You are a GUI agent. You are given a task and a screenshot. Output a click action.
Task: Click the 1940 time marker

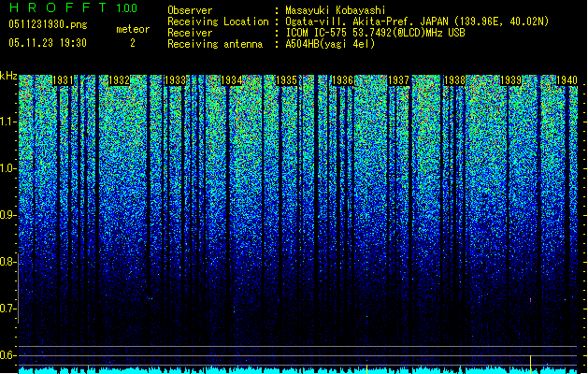coord(566,80)
